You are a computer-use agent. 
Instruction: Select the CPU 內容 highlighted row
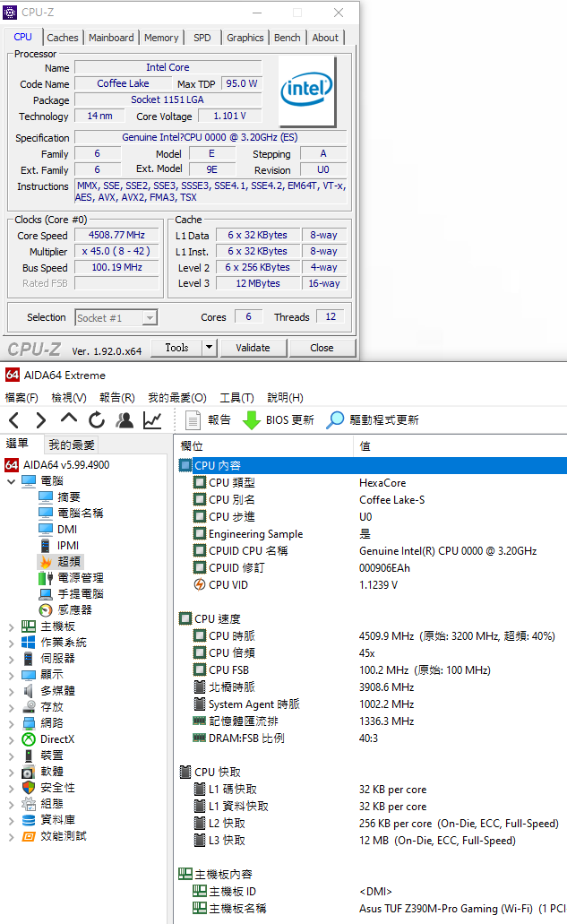(373, 465)
